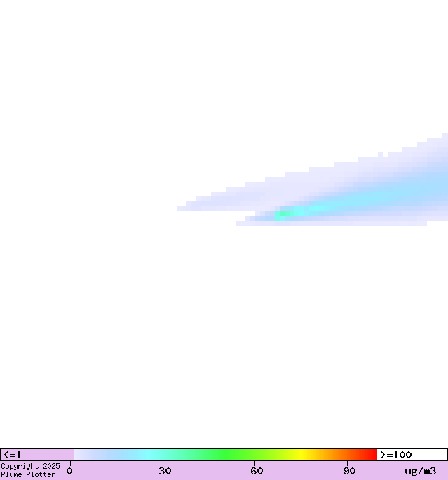Click the 'Plume Plotter' text

(28, 475)
